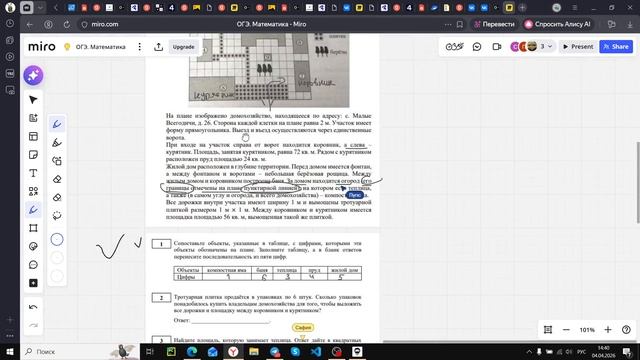Screen dimensions: 640x360
Task: Zoom out with minus button
Action: click(x=566, y=329)
